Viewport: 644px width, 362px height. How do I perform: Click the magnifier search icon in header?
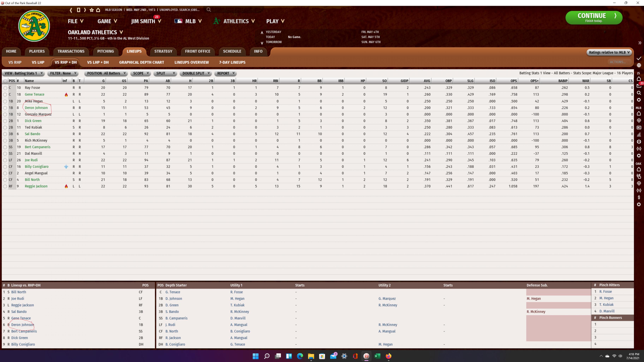tap(209, 10)
